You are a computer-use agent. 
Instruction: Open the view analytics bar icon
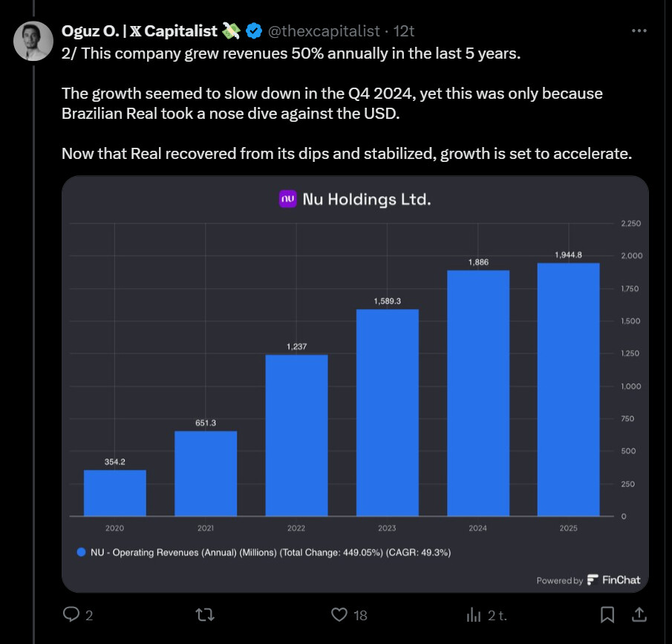click(x=473, y=614)
